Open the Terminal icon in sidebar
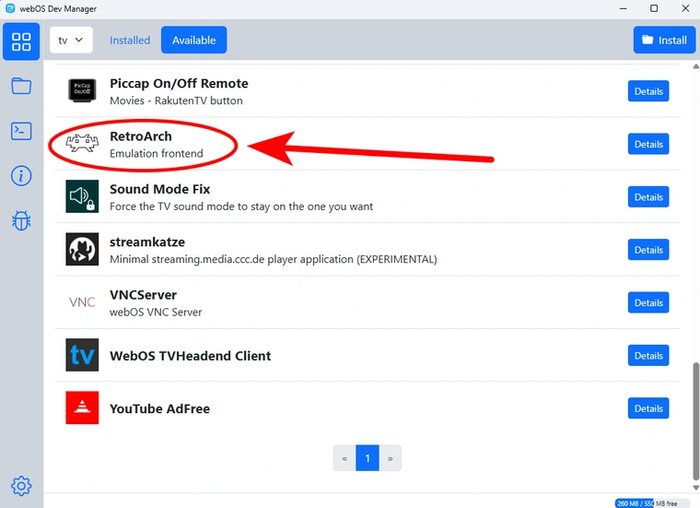Image resolution: width=700 pixels, height=508 pixels. pyautogui.click(x=21, y=130)
